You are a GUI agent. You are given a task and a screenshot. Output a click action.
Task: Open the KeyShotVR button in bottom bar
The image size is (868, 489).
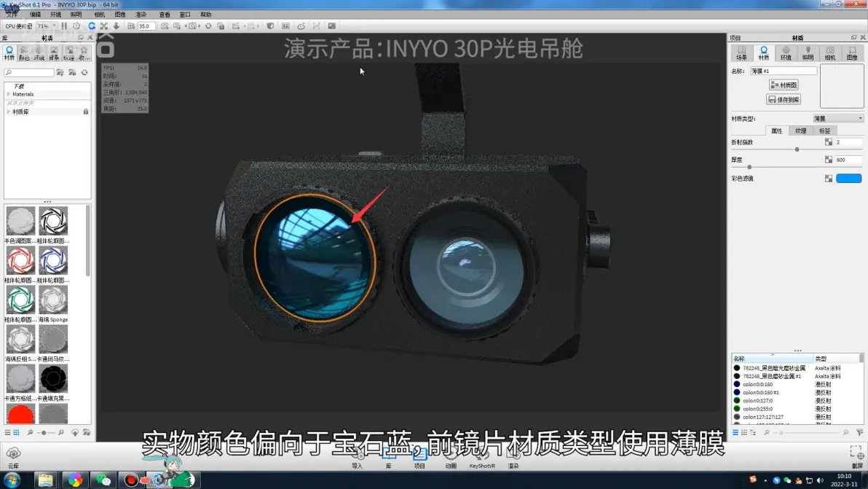click(482, 458)
